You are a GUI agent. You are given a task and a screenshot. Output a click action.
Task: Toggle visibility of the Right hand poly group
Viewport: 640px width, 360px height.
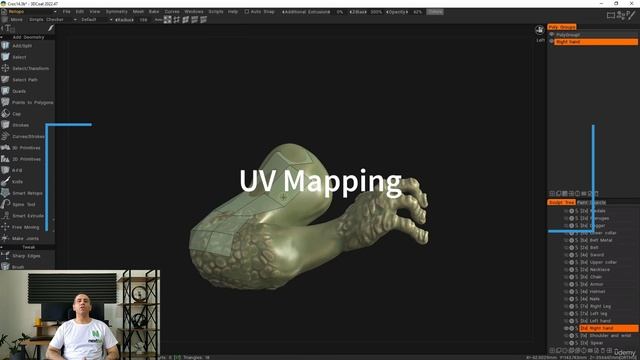[x=551, y=42]
